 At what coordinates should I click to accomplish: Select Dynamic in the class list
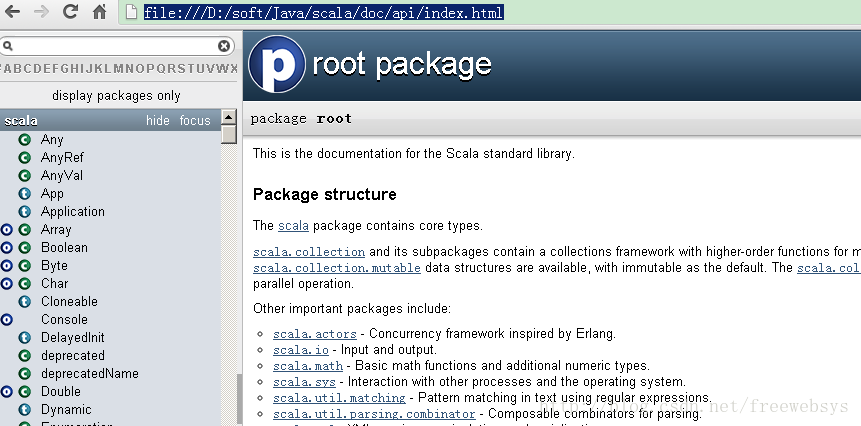66,410
